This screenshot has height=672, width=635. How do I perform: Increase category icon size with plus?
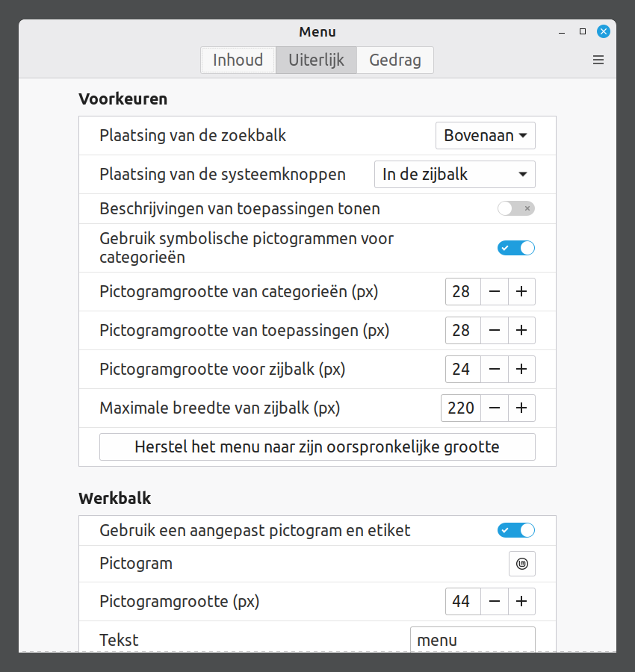point(521,291)
